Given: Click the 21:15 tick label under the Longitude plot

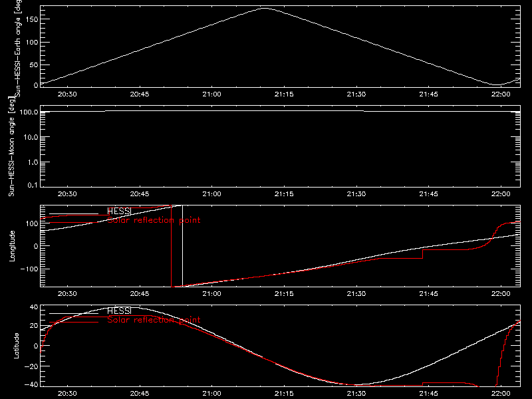Looking at the screenshot, I should click(284, 294).
